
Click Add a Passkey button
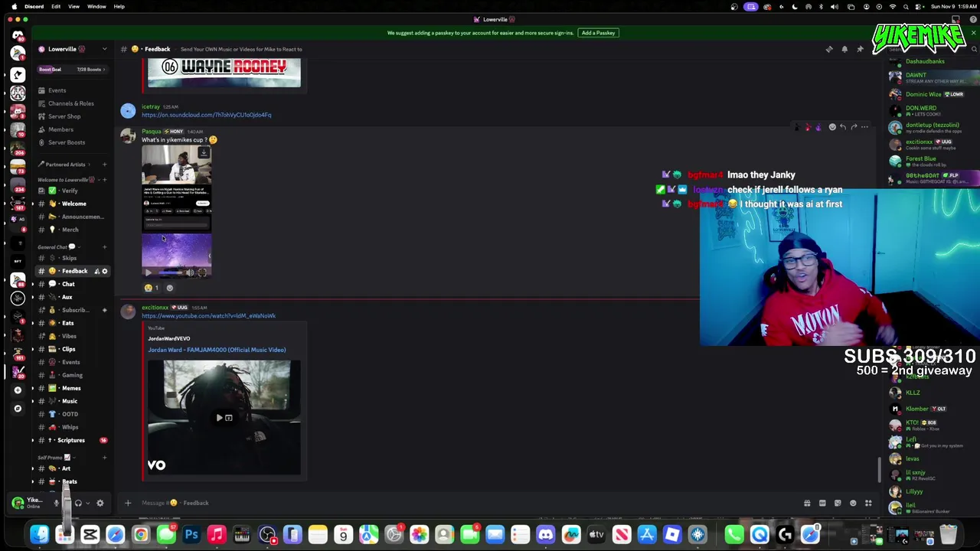coord(598,33)
